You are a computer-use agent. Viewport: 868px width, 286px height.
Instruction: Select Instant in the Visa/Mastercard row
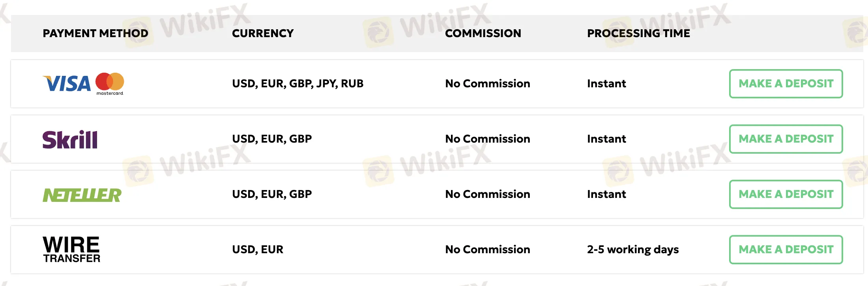(x=606, y=84)
